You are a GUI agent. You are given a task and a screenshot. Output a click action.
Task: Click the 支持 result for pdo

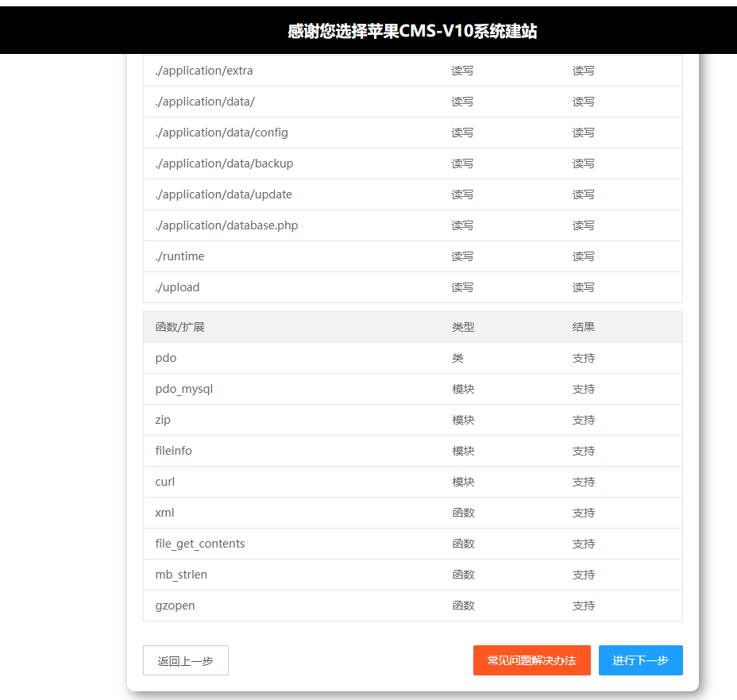(583, 359)
